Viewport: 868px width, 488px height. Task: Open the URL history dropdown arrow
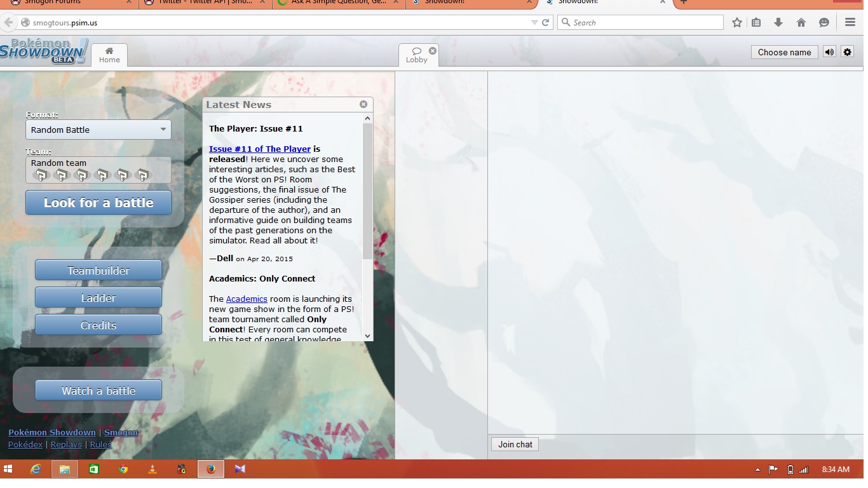[534, 22]
